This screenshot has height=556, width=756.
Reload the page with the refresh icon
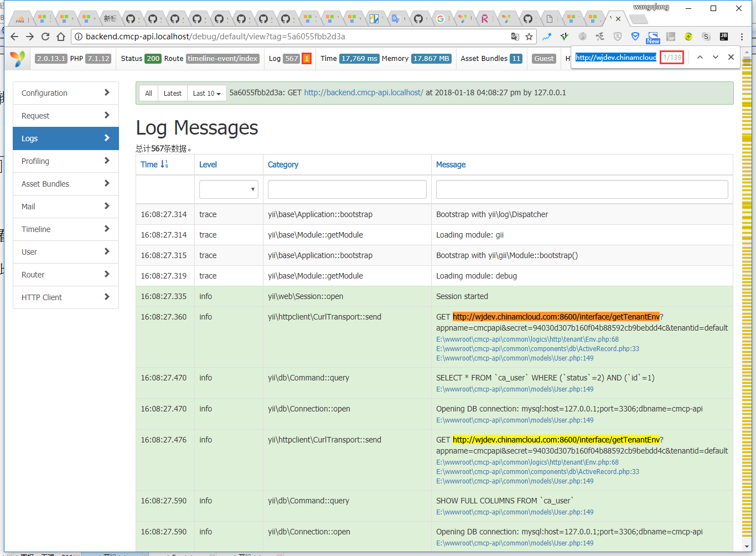point(45,37)
